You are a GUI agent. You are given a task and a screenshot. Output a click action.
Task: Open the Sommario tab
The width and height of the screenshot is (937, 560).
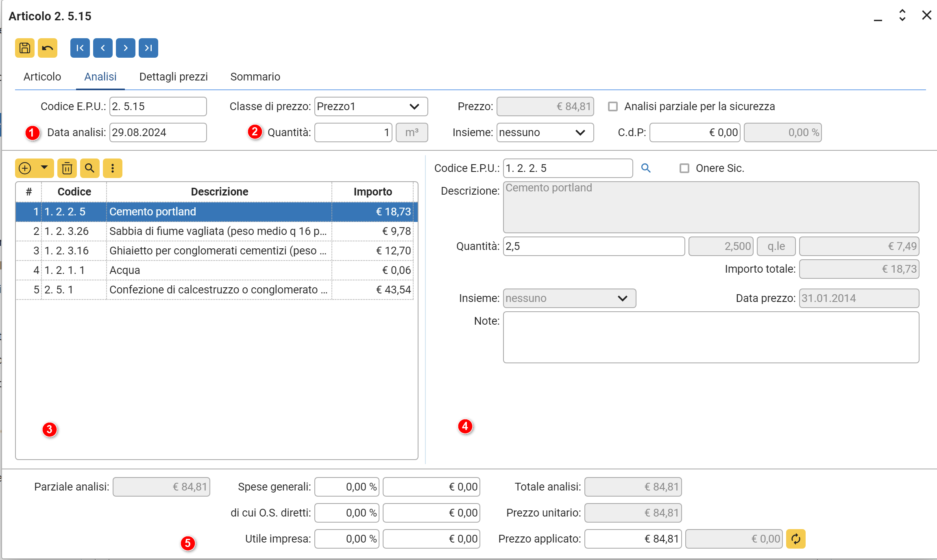coord(255,77)
